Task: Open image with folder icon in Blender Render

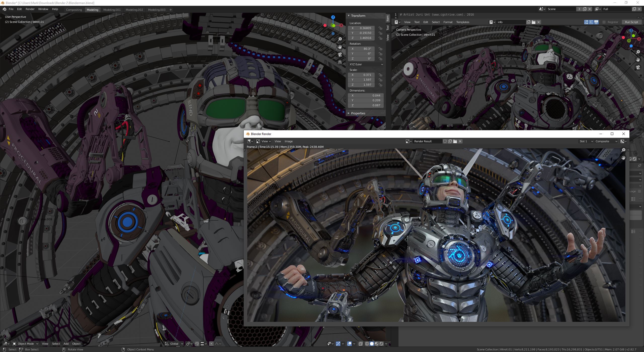Action: pyautogui.click(x=455, y=141)
